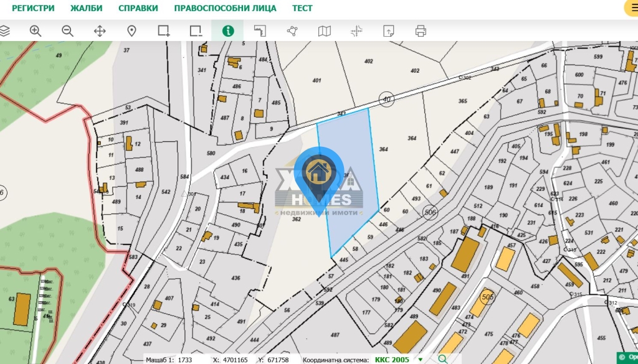The height and width of the screenshot is (364, 638).
Task: Open the СПРАВКИ menu
Action: tap(138, 8)
